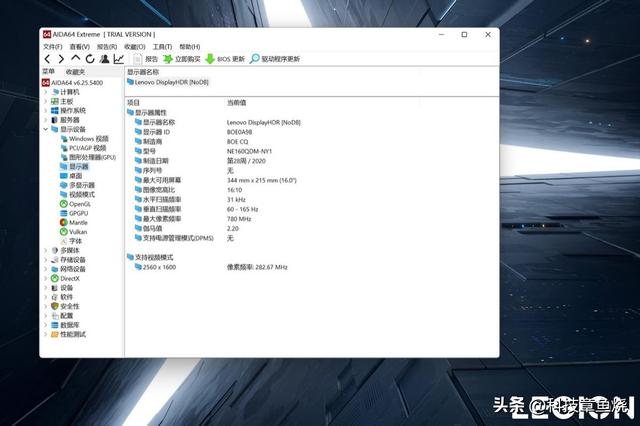The image size is (640, 426).
Task: Collapse the 显示设备 tree node
Action: coord(46,129)
